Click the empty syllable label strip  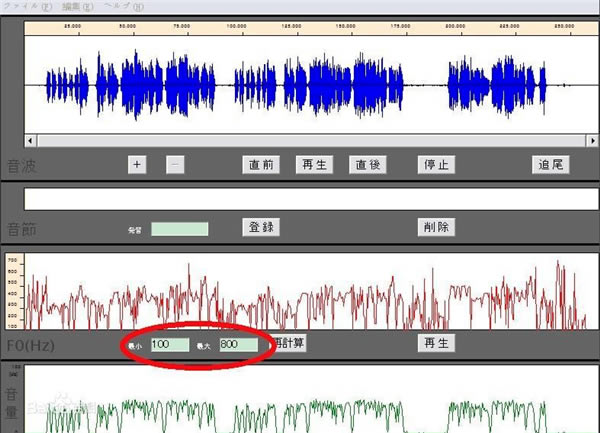308,198
